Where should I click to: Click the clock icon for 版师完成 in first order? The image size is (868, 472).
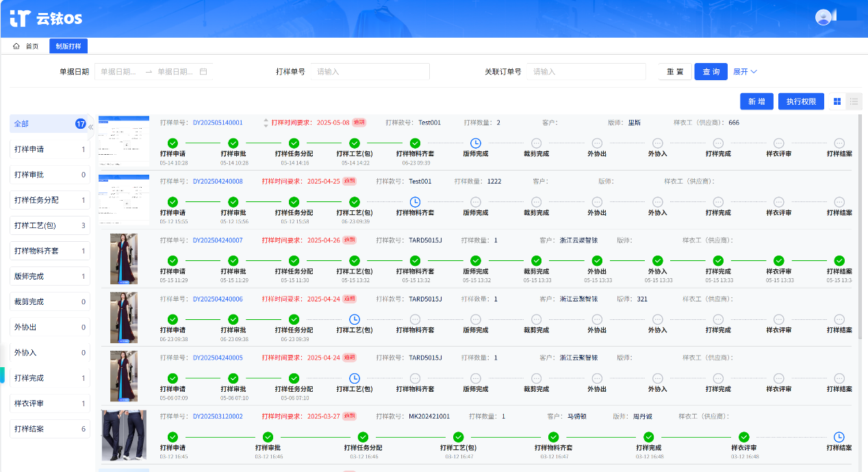(x=476, y=143)
